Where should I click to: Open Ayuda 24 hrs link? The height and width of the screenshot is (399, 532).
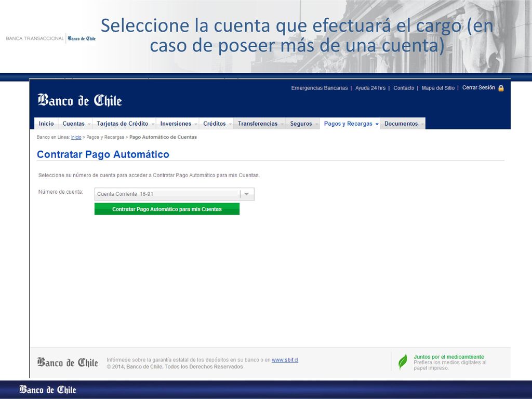370,88
